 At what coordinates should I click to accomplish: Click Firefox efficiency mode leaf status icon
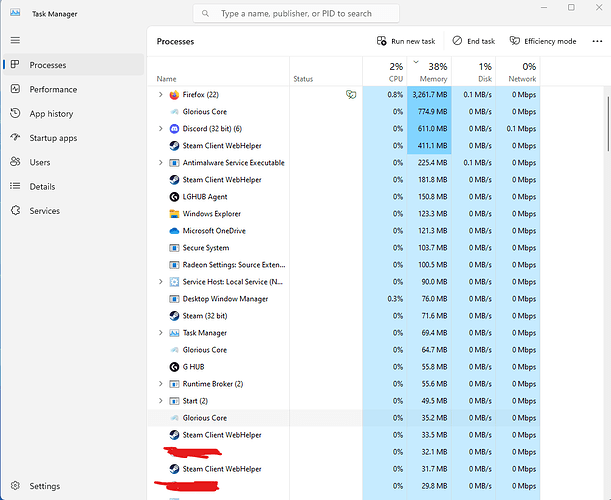[351, 95]
